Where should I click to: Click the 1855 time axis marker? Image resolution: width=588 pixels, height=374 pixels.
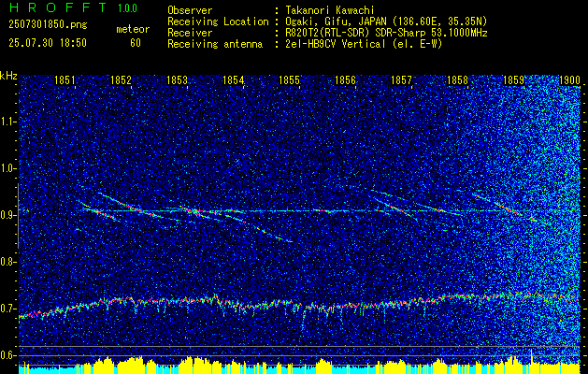(x=290, y=79)
